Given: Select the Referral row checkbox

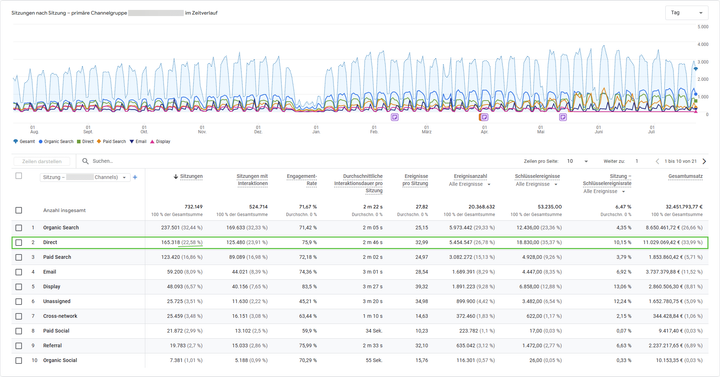Looking at the screenshot, I should tap(18, 345).
